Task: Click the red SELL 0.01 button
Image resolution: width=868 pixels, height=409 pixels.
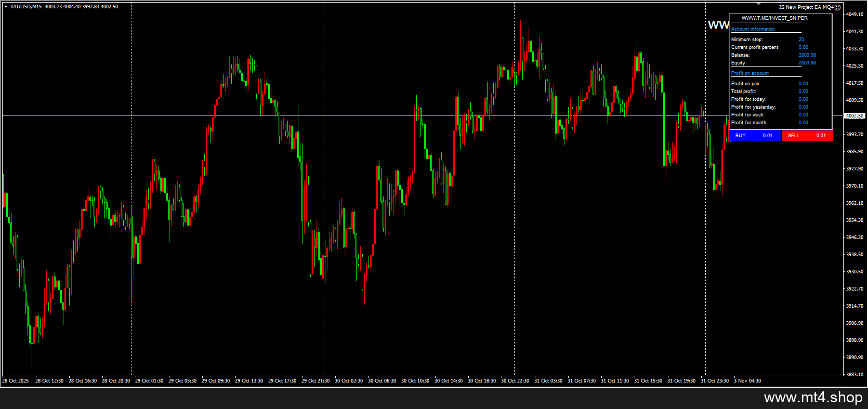Action: [808, 136]
